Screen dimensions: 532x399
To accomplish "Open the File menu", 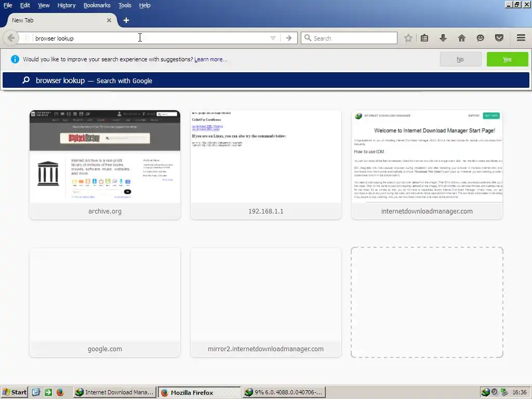I will tap(8, 5).
